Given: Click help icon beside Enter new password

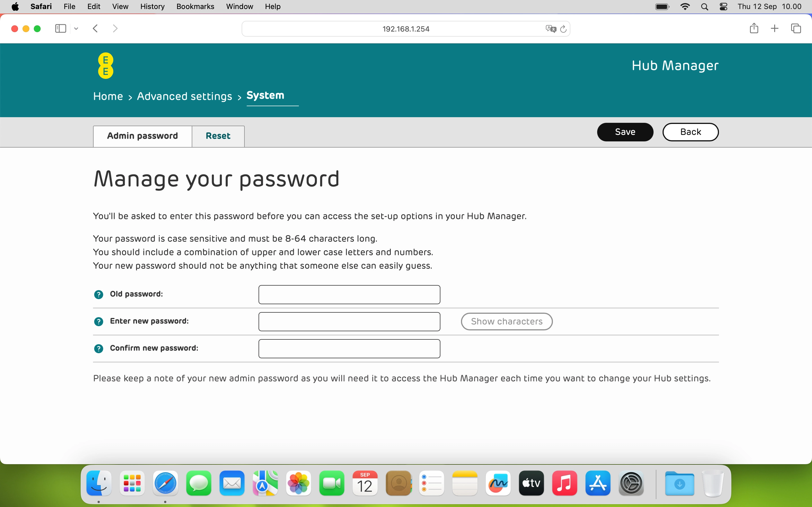Looking at the screenshot, I should click(98, 322).
